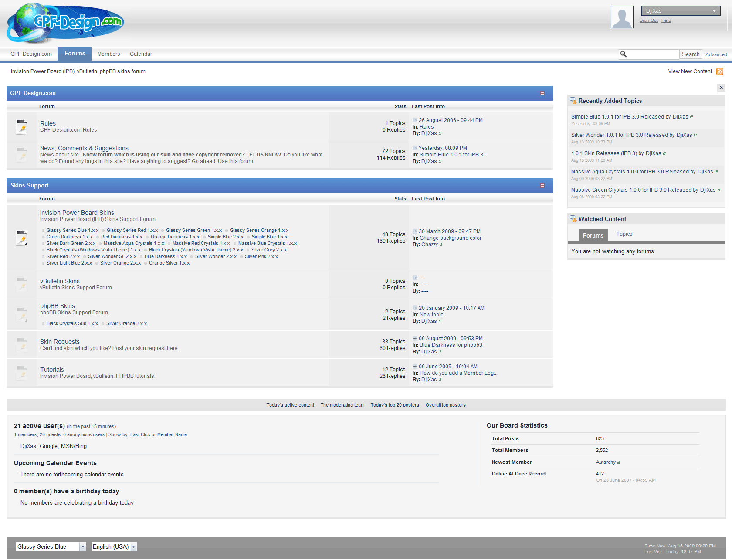Screen dimensions: 732x560
Task: Click Watched Content header icon
Action: [573, 219]
